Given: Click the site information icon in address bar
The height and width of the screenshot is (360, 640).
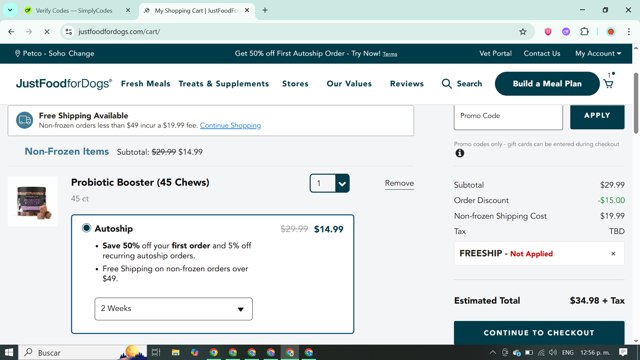Looking at the screenshot, I should tap(69, 31).
